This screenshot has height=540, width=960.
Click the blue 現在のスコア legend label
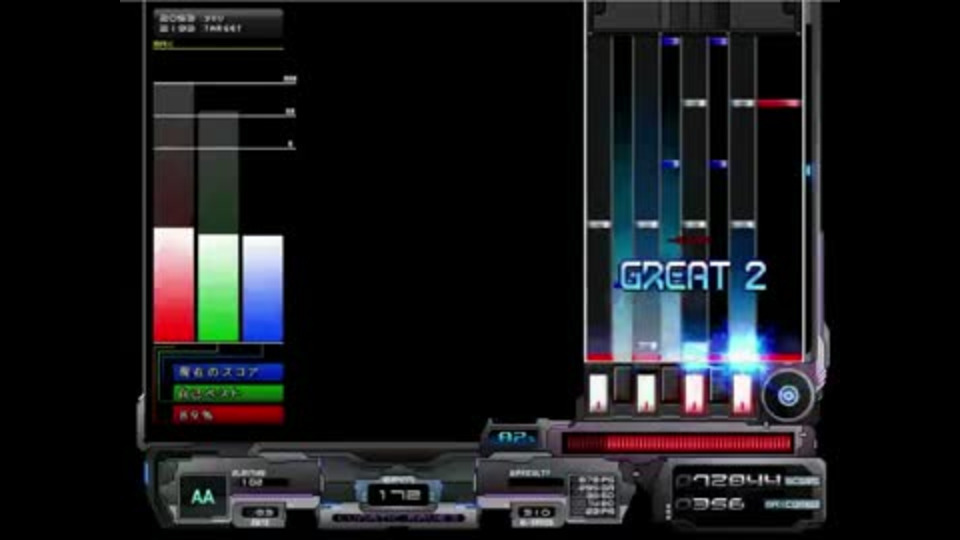coord(228,372)
